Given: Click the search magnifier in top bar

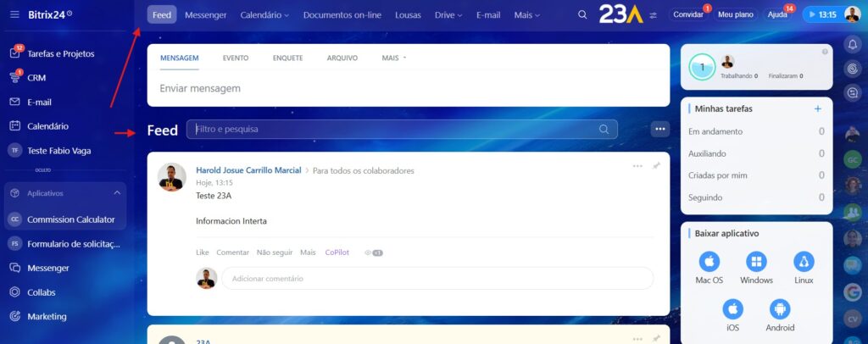Looking at the screenshot, I should click(x=581, y=14).
